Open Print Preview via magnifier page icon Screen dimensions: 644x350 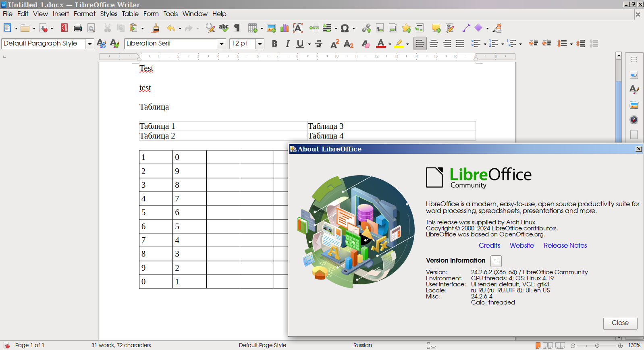pos(91,28)
